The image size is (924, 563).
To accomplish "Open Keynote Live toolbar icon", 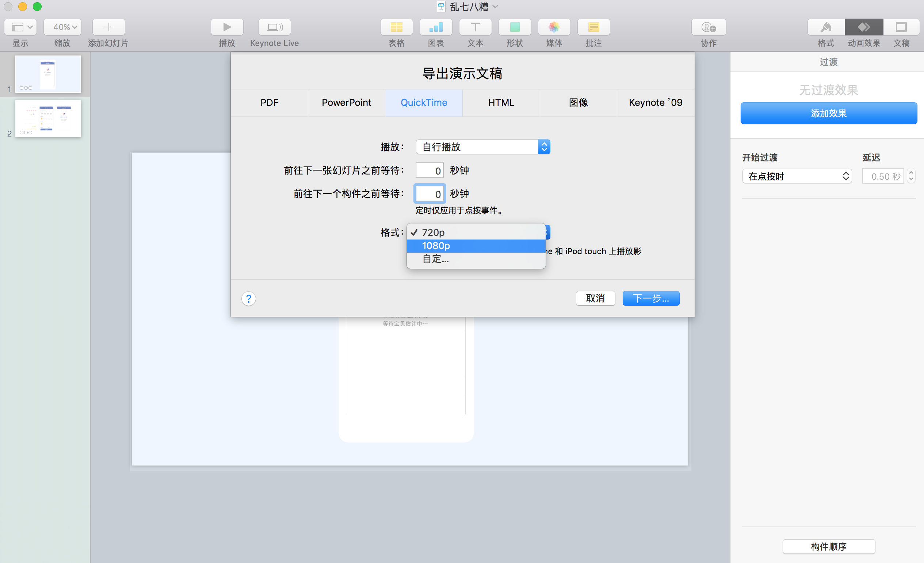I will pyautogui.click(x=275, y=27).
